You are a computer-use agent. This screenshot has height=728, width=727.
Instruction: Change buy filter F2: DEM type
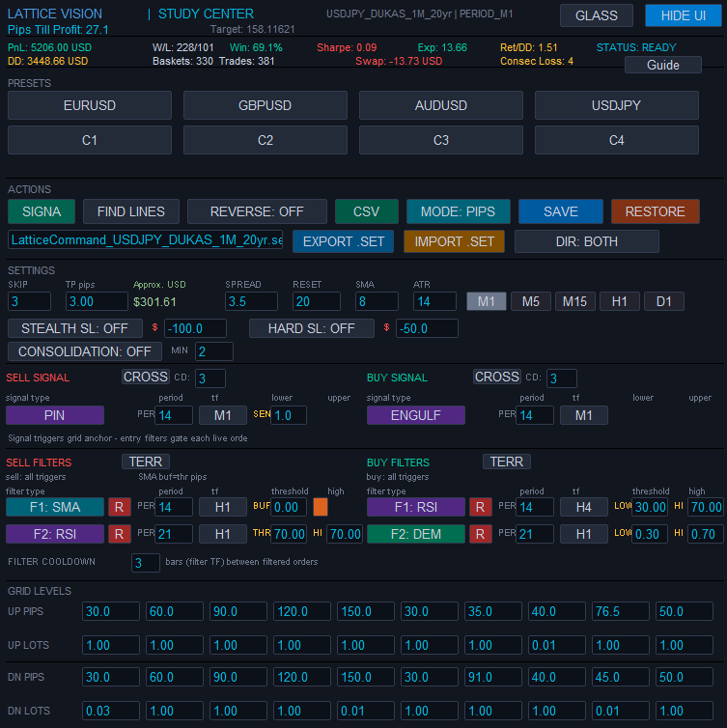(415, 534)
